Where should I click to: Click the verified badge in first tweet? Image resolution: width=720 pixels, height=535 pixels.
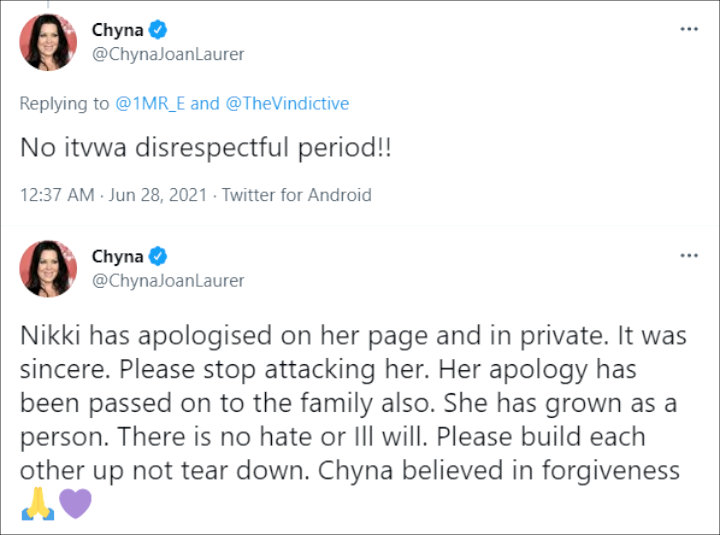[158, 30]
